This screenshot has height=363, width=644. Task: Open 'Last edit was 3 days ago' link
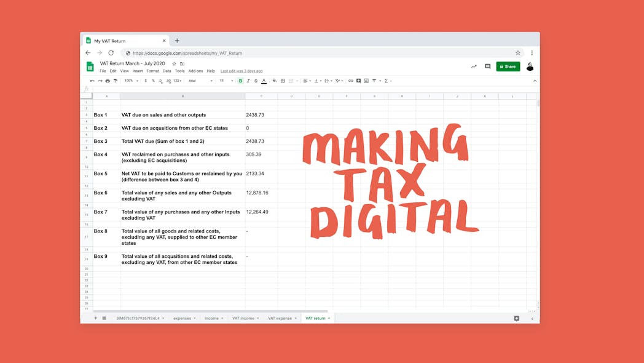(x=241, y=71)
